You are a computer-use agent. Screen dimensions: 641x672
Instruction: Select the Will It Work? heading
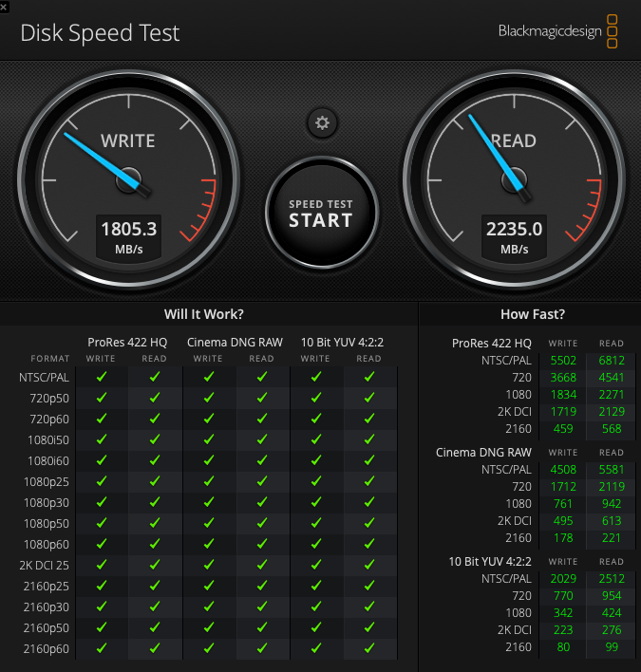pyautogui.click(x=204, y=314)
